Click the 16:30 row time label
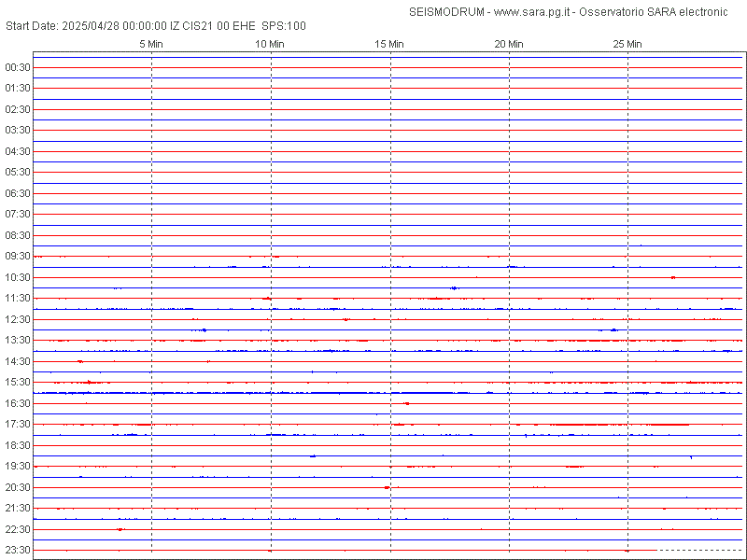 [x=18, y=403]
